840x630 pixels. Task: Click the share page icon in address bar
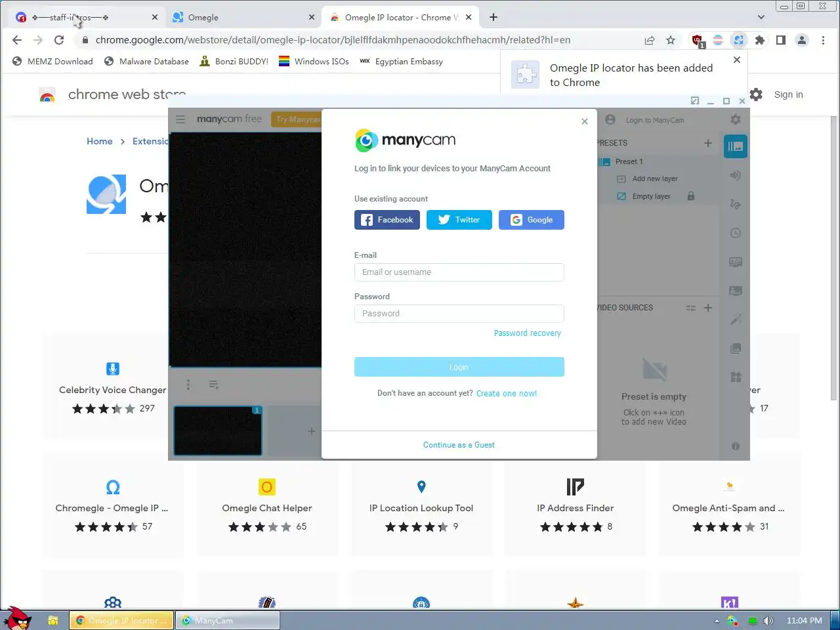point(650,40)
